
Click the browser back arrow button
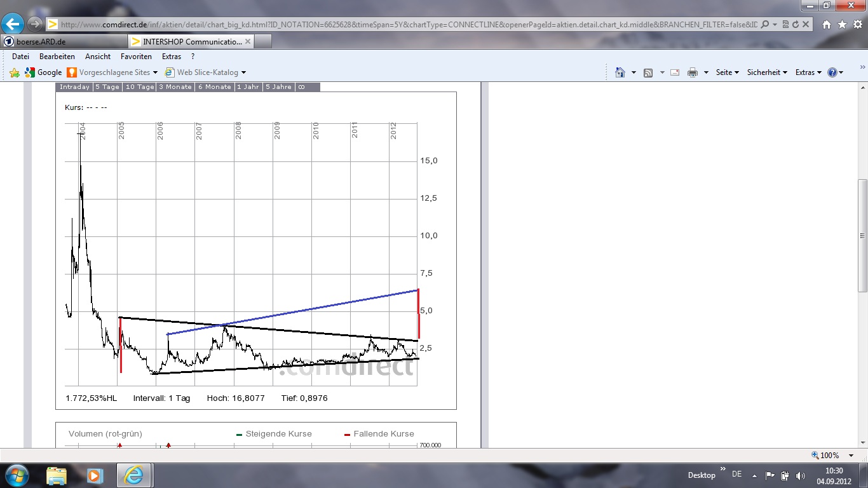tap(13, 24)
